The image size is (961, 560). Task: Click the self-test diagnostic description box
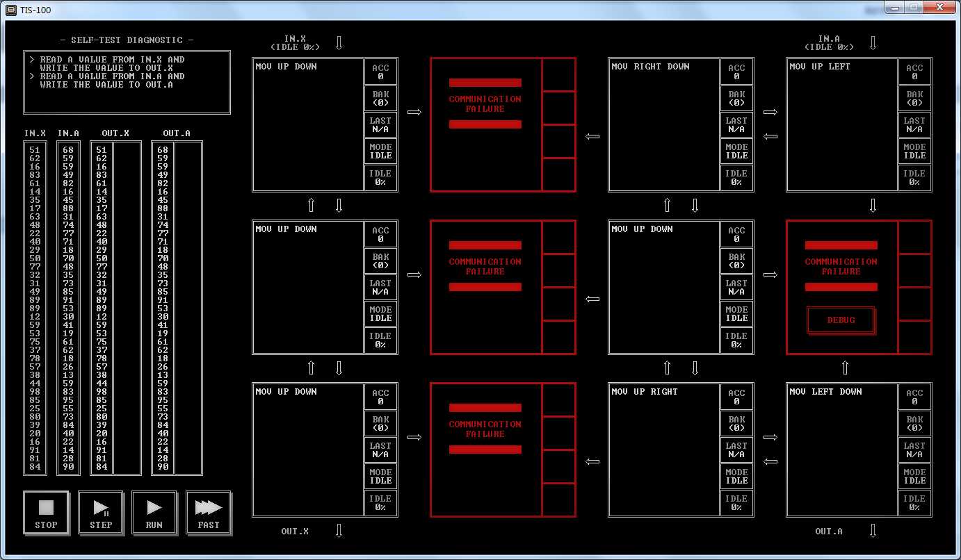pos(127,82)
